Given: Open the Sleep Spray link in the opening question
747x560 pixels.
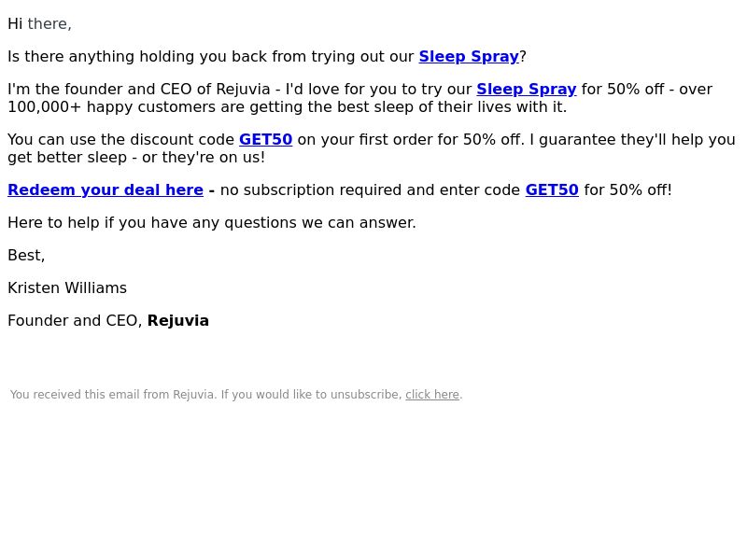Looking at the screenshot, I should [469, 57].
